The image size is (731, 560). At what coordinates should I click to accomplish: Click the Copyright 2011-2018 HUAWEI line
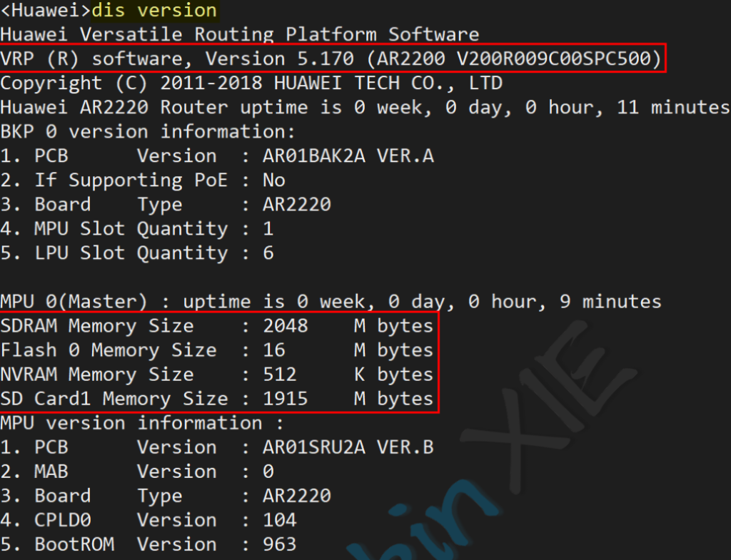pos(251,83)
